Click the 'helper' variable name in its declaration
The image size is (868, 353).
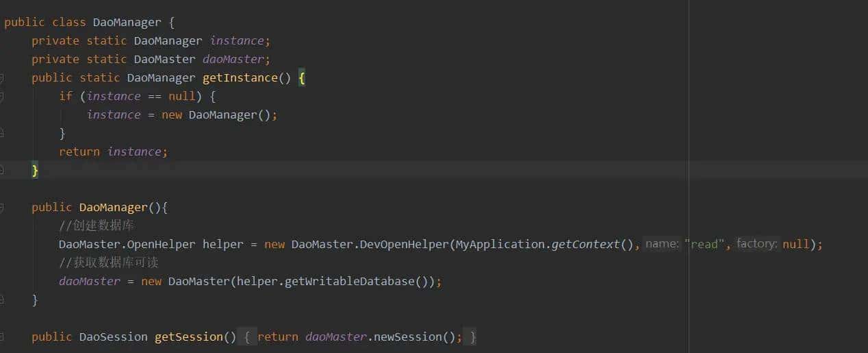tap(223, 244)
